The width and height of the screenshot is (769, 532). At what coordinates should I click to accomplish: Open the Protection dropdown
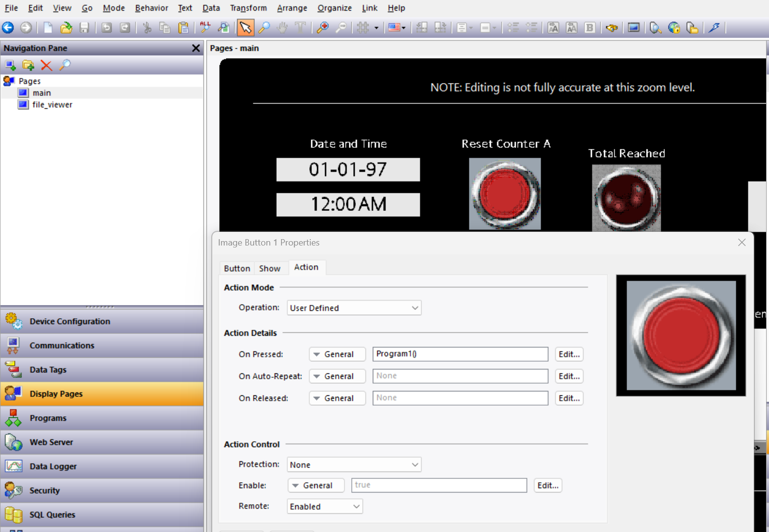pyautogui.click(x=354, y=465)
